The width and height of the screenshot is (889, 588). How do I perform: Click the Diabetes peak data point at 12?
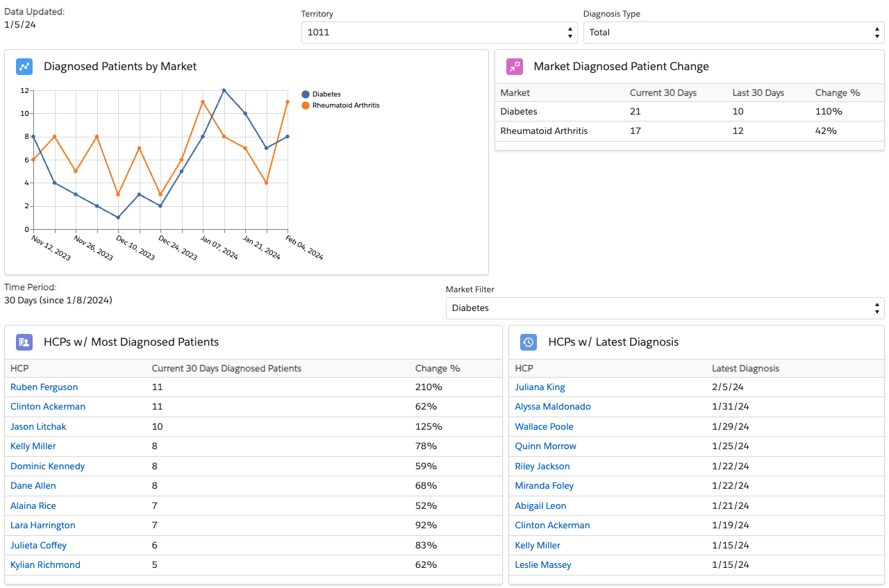(x=224, y=90)
